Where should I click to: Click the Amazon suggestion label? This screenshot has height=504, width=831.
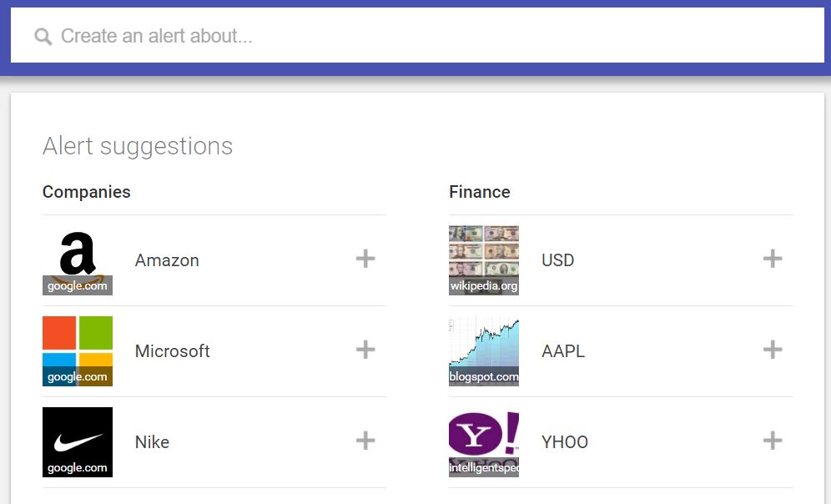coord(167,260)
